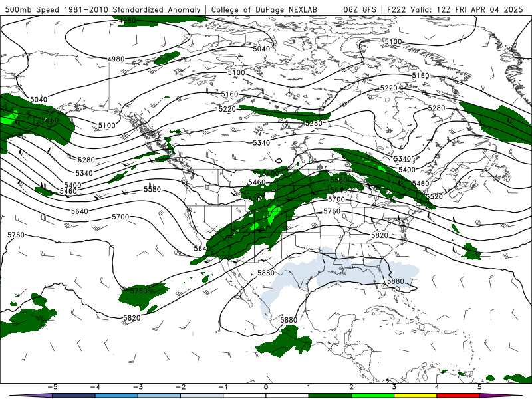Click the '4' colorbar tick label
This screenshot has height=399, width=532.
click(x=437, y=387)
